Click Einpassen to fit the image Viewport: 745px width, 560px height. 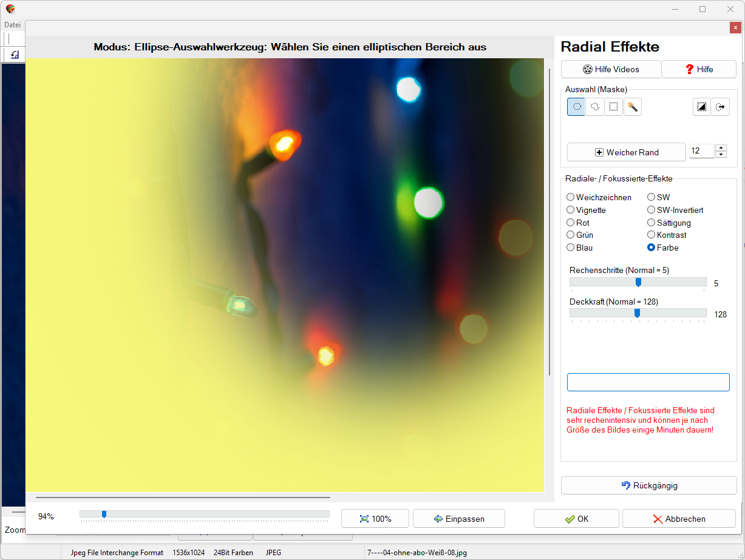[x=458, y=519]
